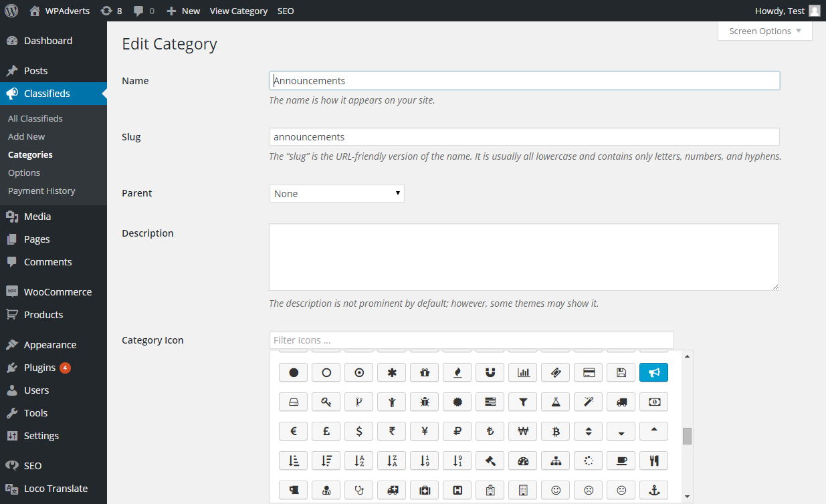Choose the gift box icon

click(425, 372)
